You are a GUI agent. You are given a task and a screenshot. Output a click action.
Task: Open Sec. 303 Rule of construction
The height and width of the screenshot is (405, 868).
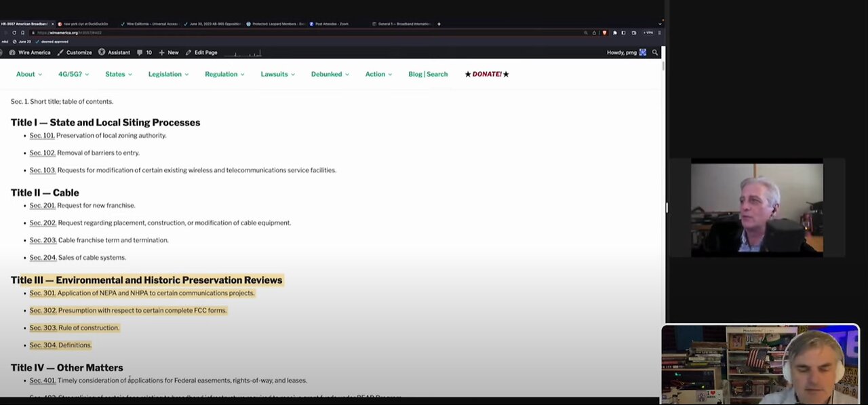43,328
